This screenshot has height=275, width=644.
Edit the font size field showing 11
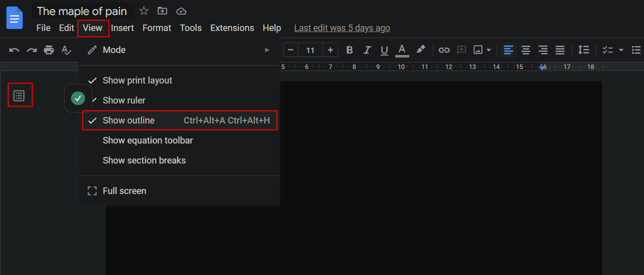coord(310,50)
